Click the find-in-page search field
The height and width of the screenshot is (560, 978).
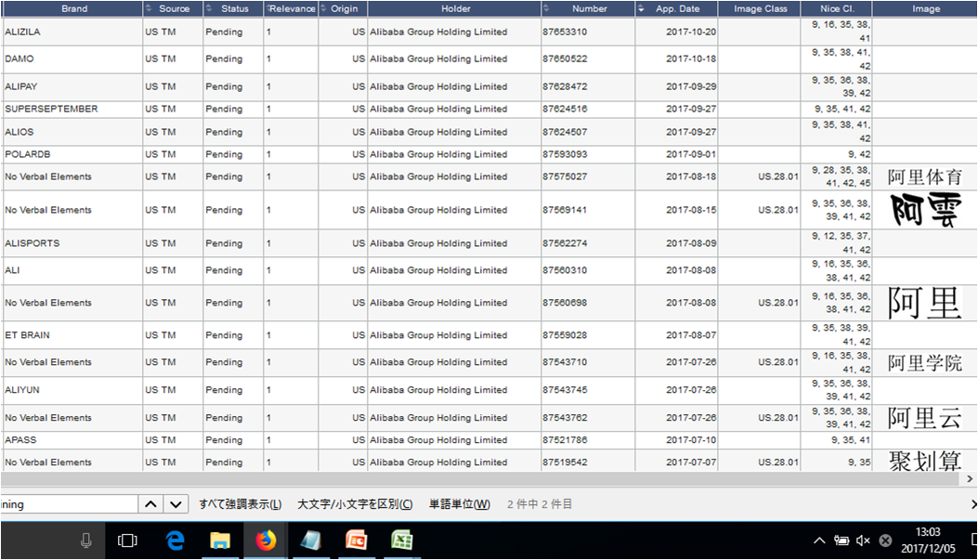(67, 504)
